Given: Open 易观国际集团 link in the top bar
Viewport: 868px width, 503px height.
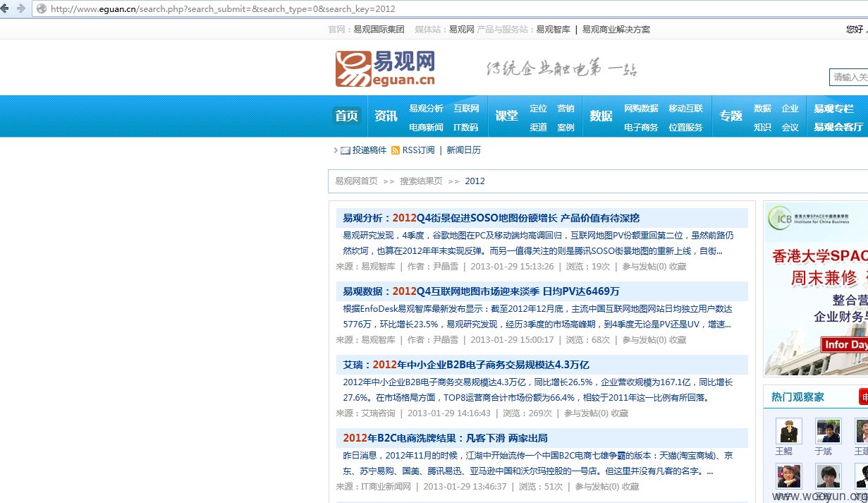Looking at the screenshot, I should 379,30.
